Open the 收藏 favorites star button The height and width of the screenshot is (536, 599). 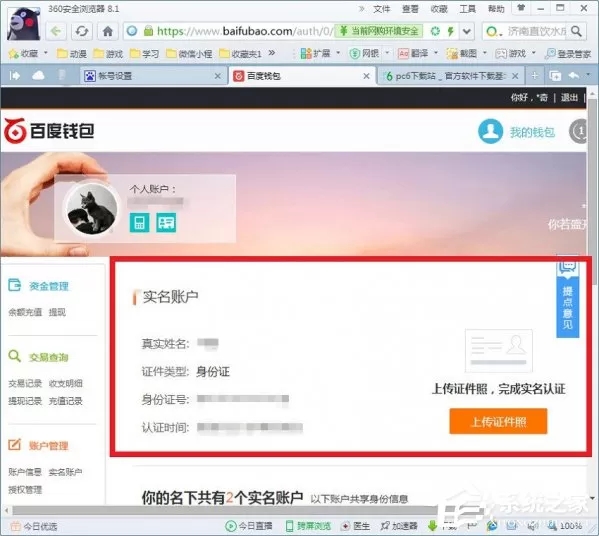pos(23,53)
